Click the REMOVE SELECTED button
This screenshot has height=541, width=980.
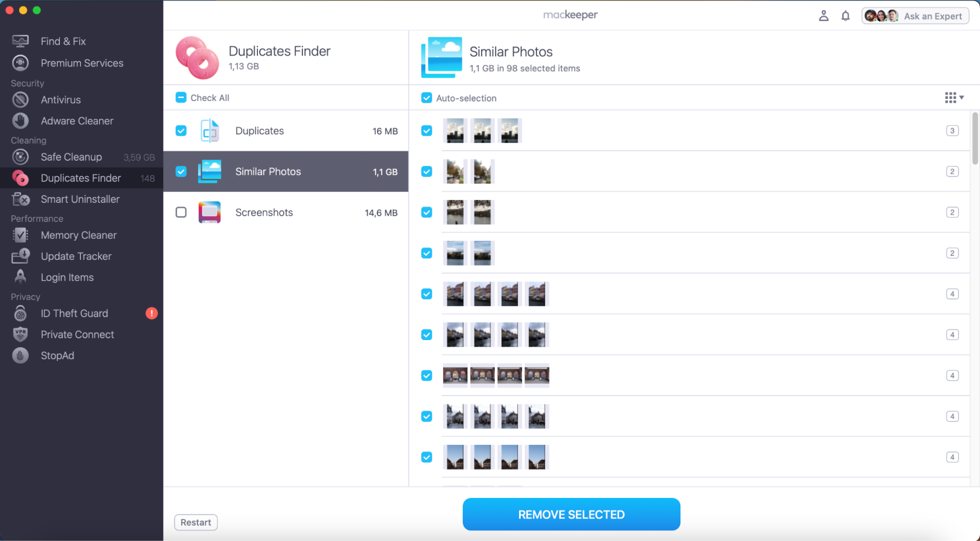click(x=571, y=514)
